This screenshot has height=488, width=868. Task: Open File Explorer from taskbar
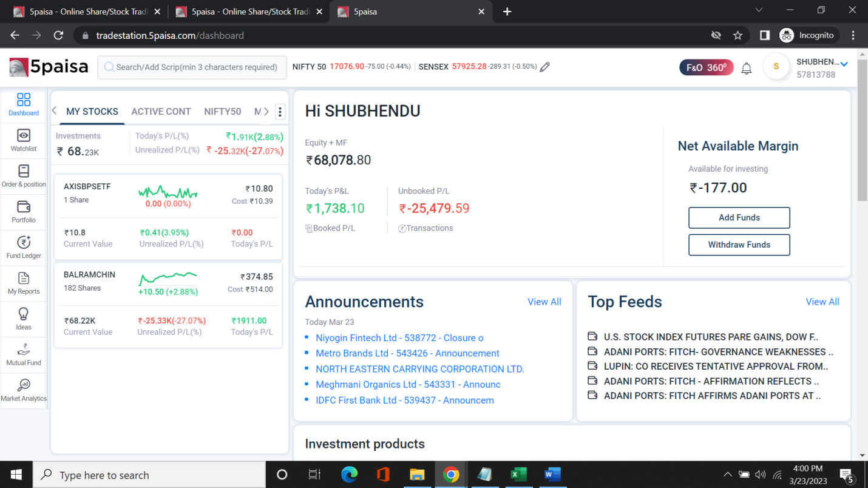pyautogui.click(x=416, y=475)
